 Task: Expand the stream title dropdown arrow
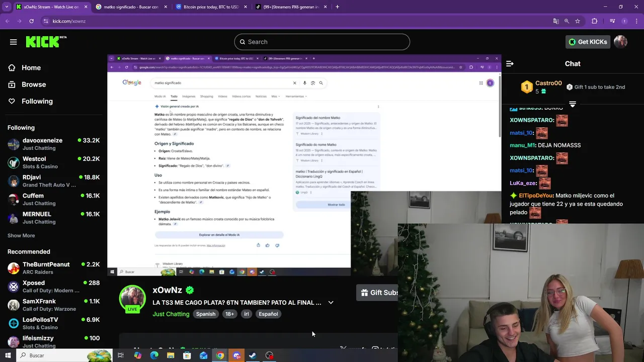pyautogui.click(x=331, y=303)
